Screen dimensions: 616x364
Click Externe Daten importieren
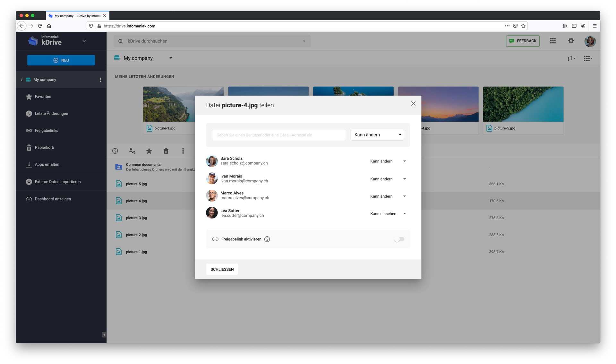coord(53,182)
